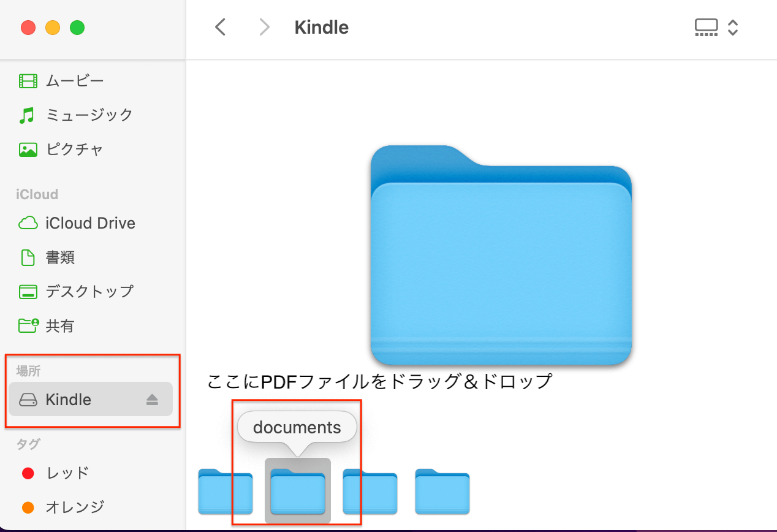This screenshot has height=532, width=777.
Task: Open 書類 folder in sidebar
Action: [47, 257]
